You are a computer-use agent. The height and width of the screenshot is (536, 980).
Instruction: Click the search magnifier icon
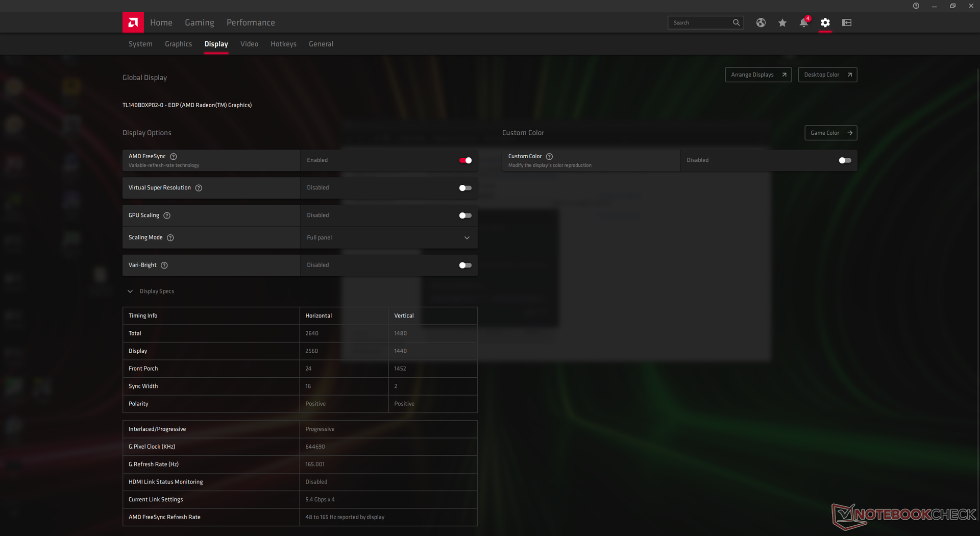[x=736, y=22]
